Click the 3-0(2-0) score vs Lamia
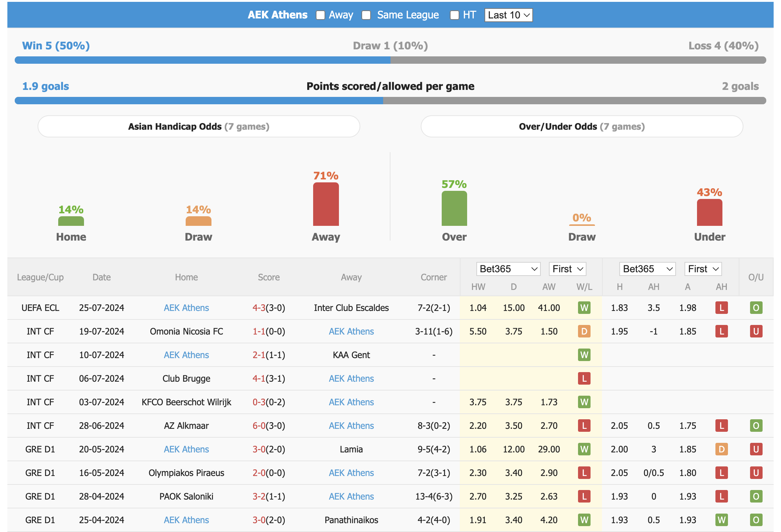 click(x=269, y=449)
